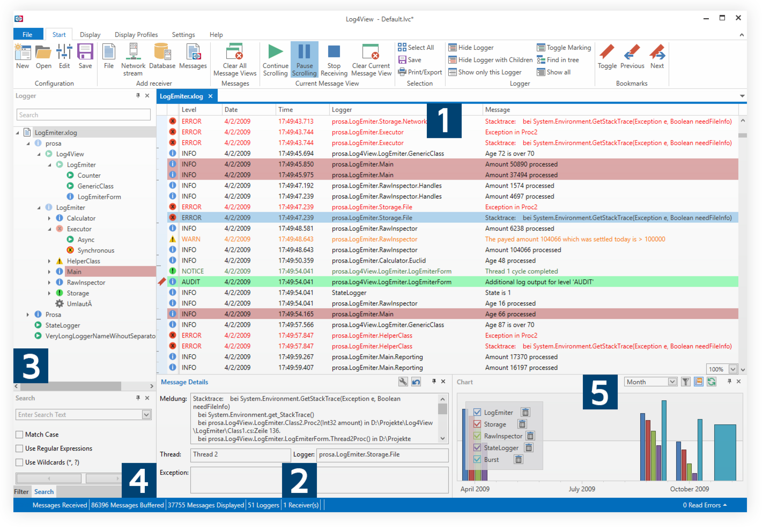The image size is (770, 532).
Task: Check Use Regular Expressions option
Action: click(20, 448)
